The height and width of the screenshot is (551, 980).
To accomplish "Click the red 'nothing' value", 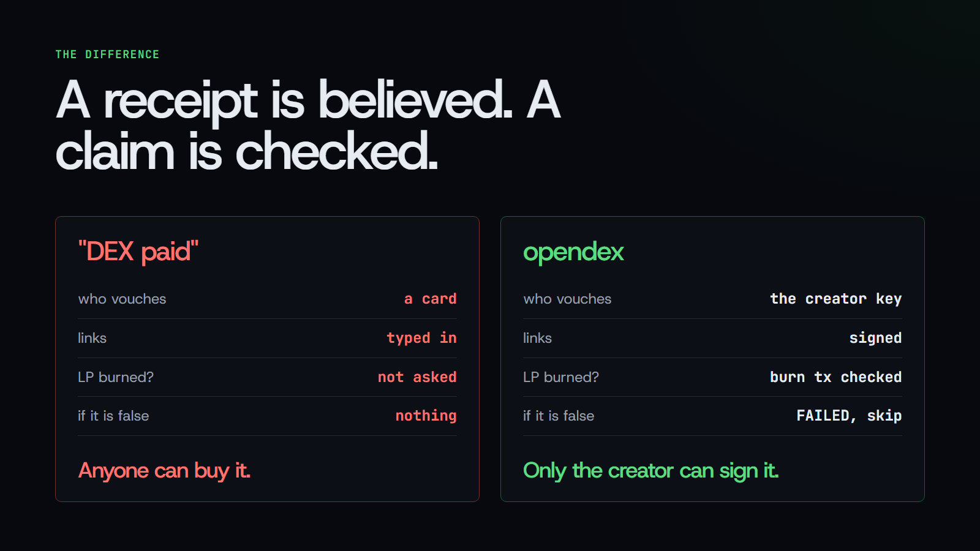I will [426, 416].
